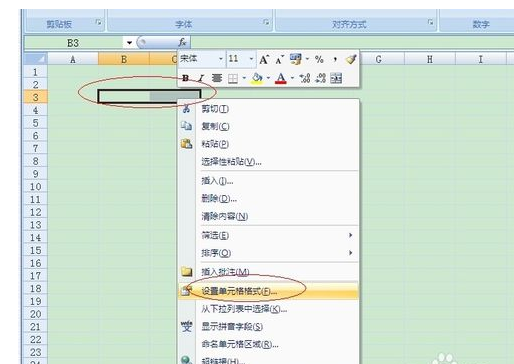This screenshot has height=364, width=514.
Task: Choose 插入(I)... menu entry
Action: 269,181
